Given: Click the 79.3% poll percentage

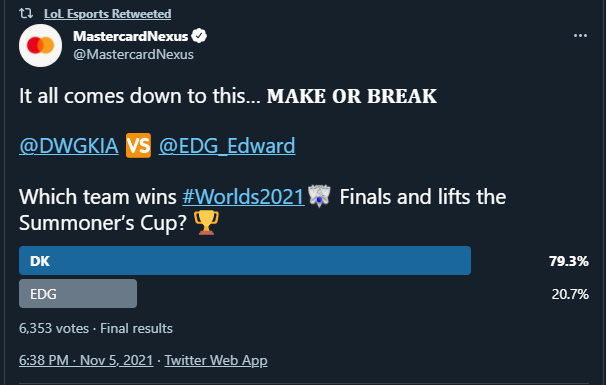Looking at the screenshot, I should (569, 261).
